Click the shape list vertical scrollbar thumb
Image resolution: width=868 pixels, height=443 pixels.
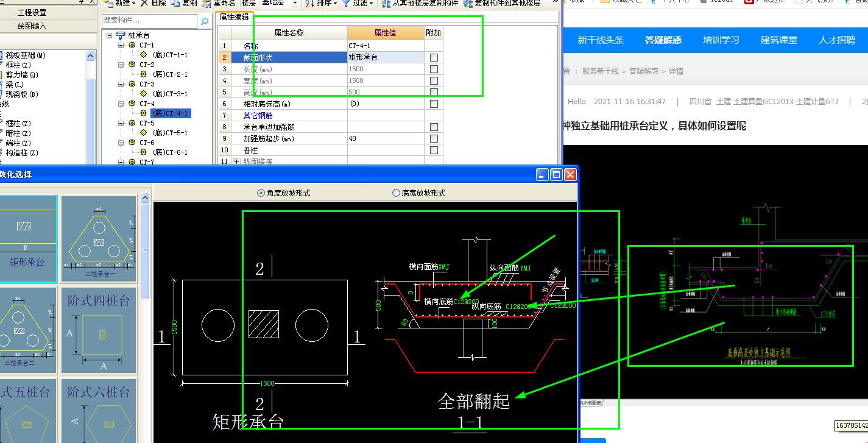pyautogui.click(x=146, y=251)
